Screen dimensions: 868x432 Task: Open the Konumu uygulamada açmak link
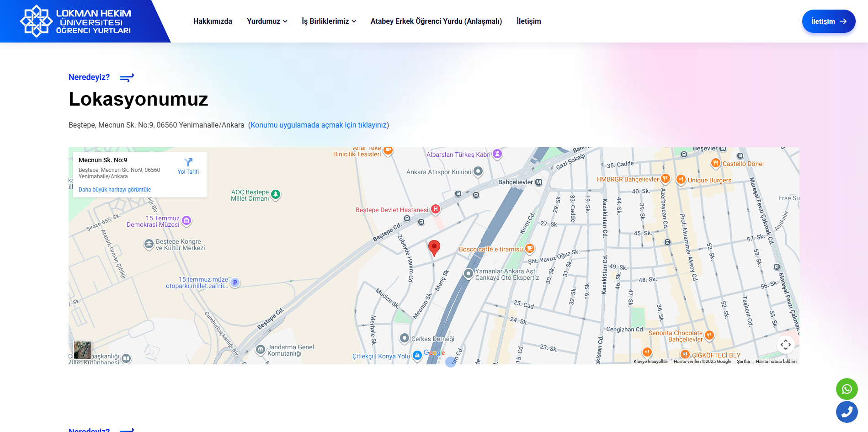point(319,125)
